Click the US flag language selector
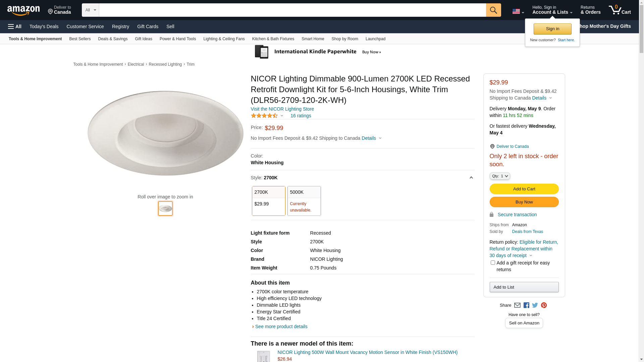This screenshot has width=644, height=362. [x=518, y=12]
